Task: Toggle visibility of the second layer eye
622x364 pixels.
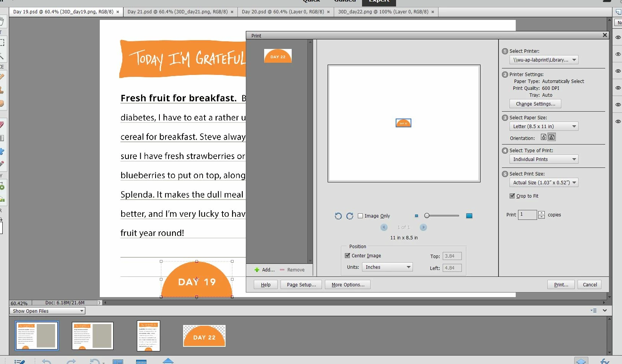Action: 618,54
